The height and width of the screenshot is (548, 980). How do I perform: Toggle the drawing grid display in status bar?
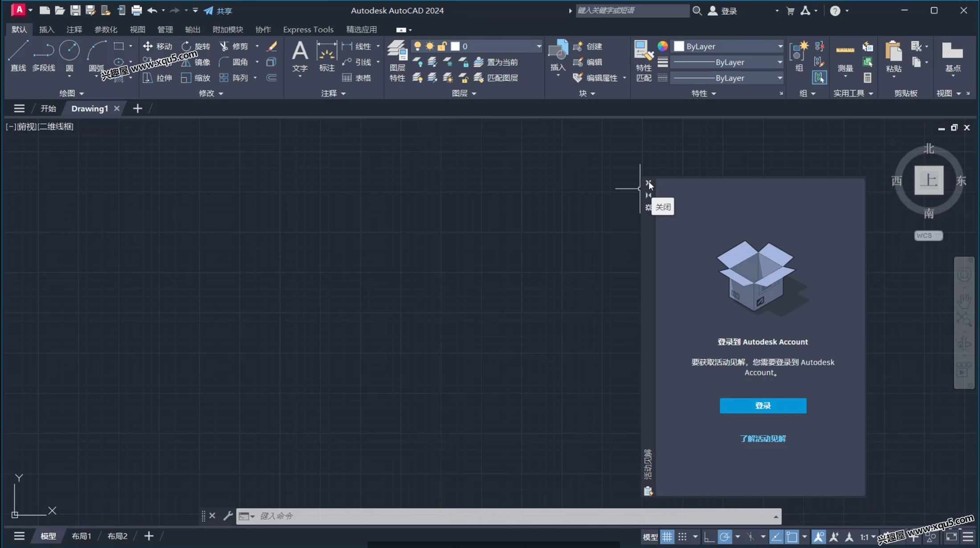[667, 537]
